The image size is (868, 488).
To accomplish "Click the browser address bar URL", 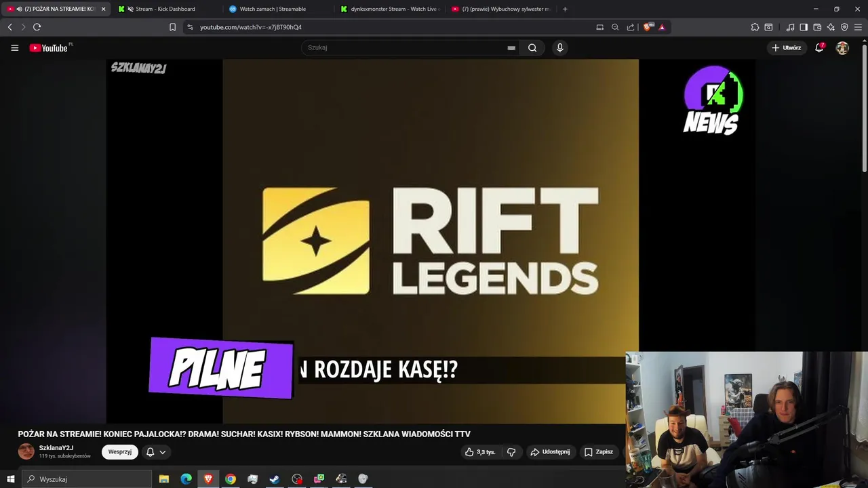I will point(251,27).
